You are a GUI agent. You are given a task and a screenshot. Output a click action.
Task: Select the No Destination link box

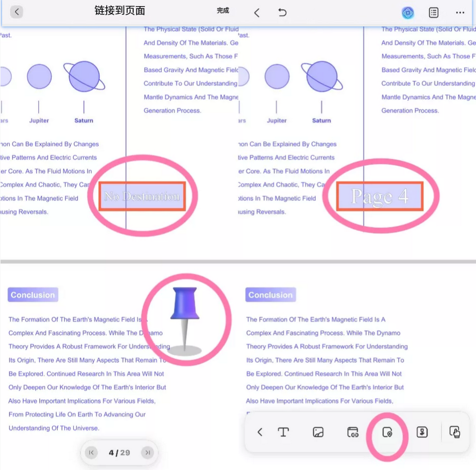tap(142, 197)
